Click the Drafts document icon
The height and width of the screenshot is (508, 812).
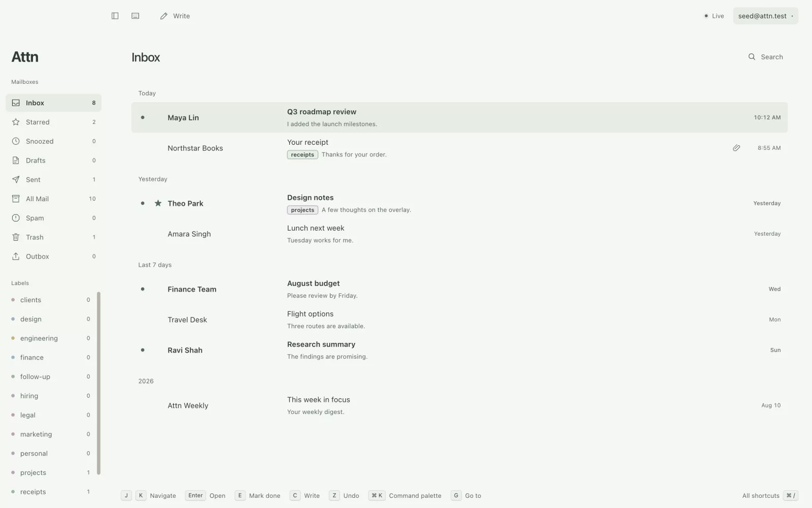click(16, 161)
